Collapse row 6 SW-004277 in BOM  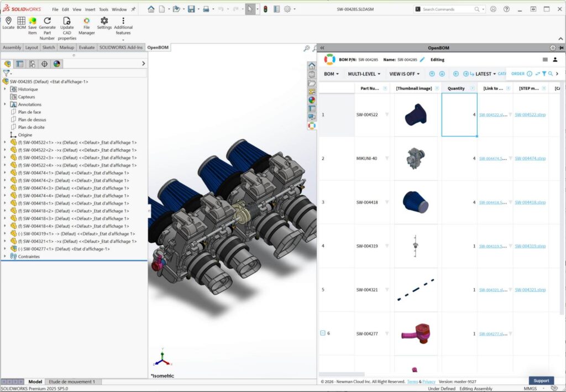(x=323, y=333)
